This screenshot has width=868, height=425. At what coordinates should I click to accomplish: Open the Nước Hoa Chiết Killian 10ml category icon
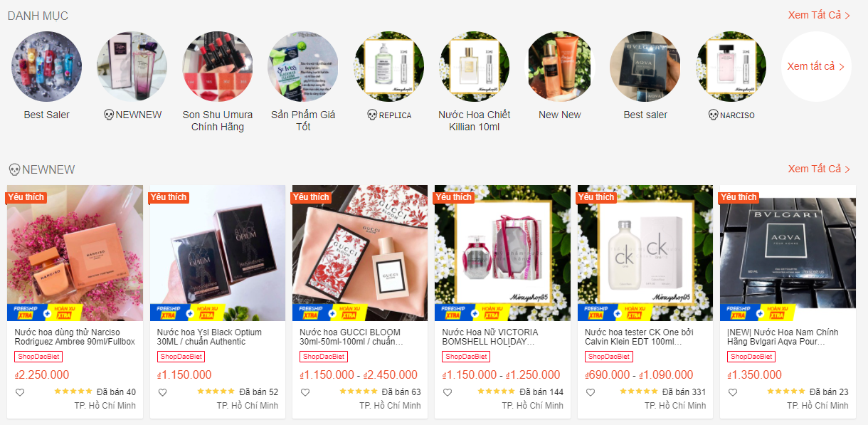pyautogui.click(x=475, y=66)
